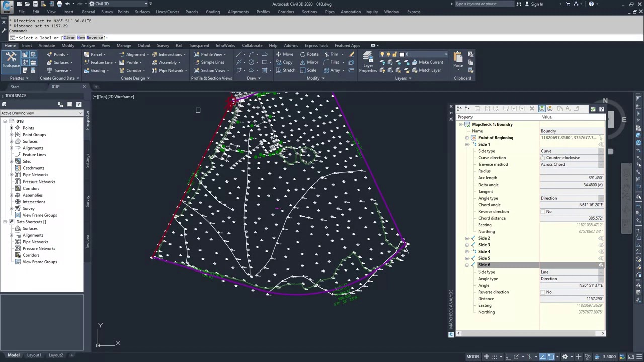Select the Move tool

click(284, 54)
